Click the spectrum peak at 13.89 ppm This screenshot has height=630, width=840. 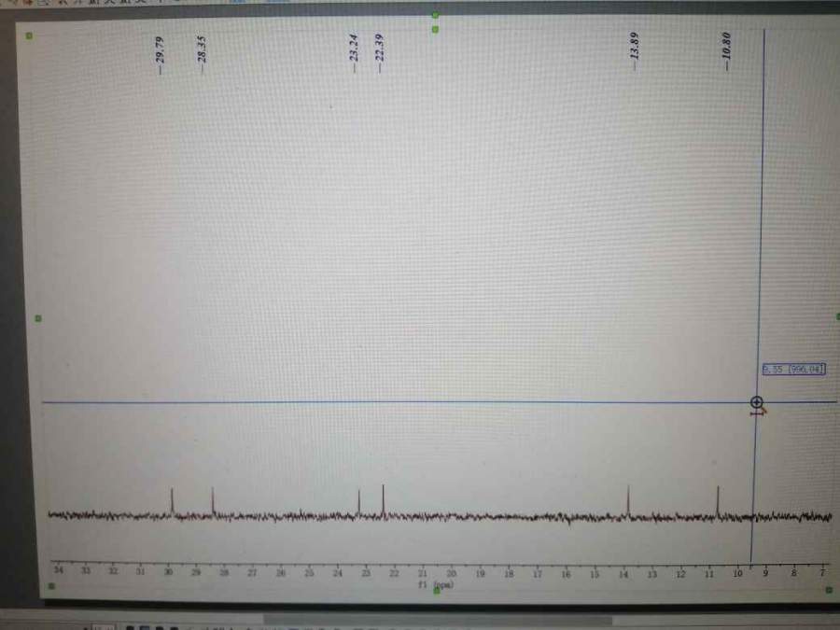(x=628, y=501)
